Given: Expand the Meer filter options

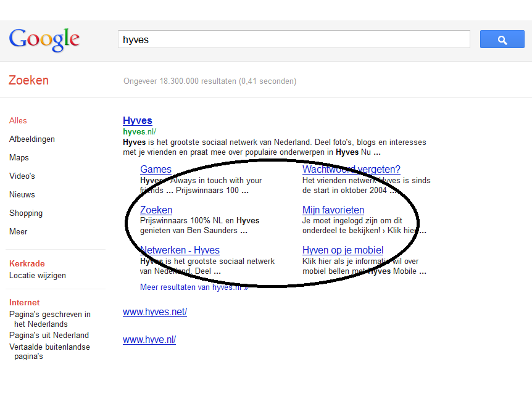Looking at the screenshot, I should pos(19,232).
